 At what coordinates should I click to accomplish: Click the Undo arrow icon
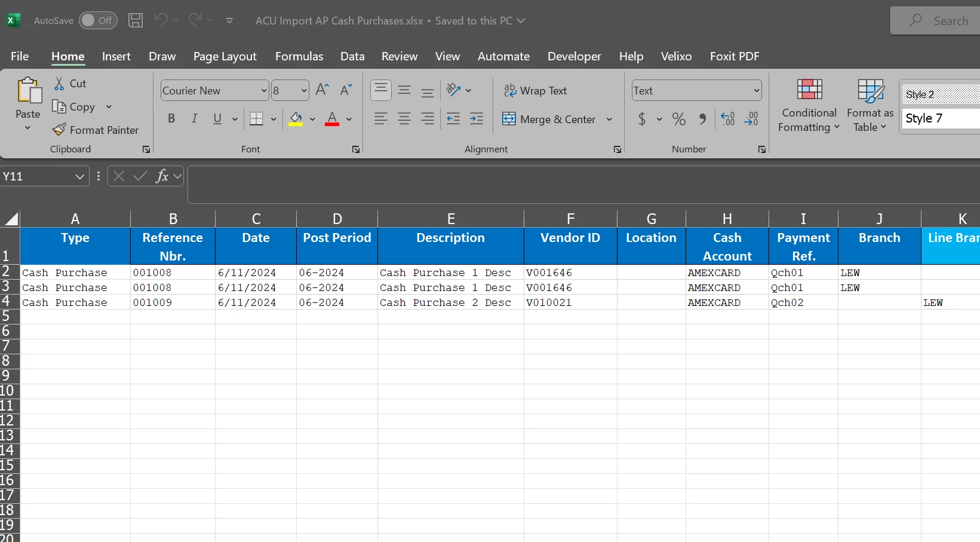point(161,20)
